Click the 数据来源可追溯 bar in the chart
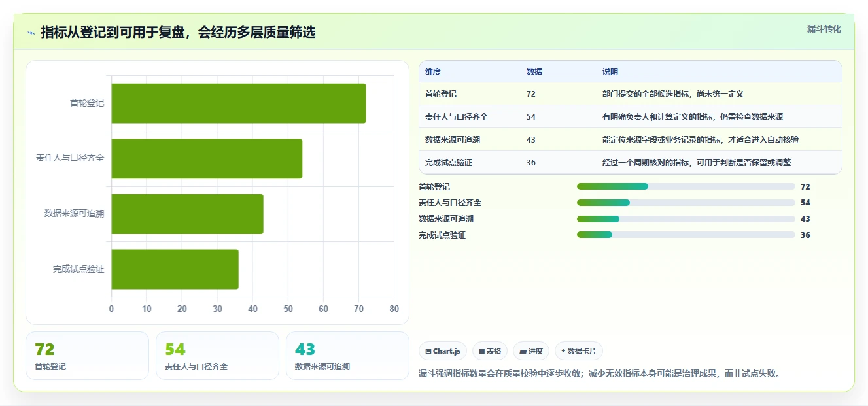This screenshot has height=406, width=868. [188, 214]
